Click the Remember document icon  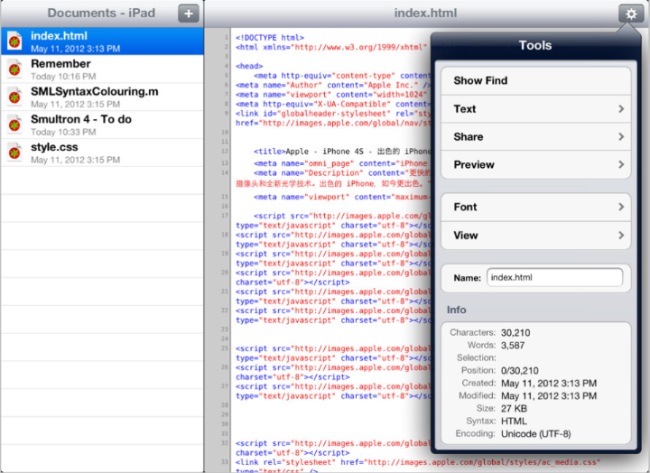pyautogui.click(x=15, y=69)
